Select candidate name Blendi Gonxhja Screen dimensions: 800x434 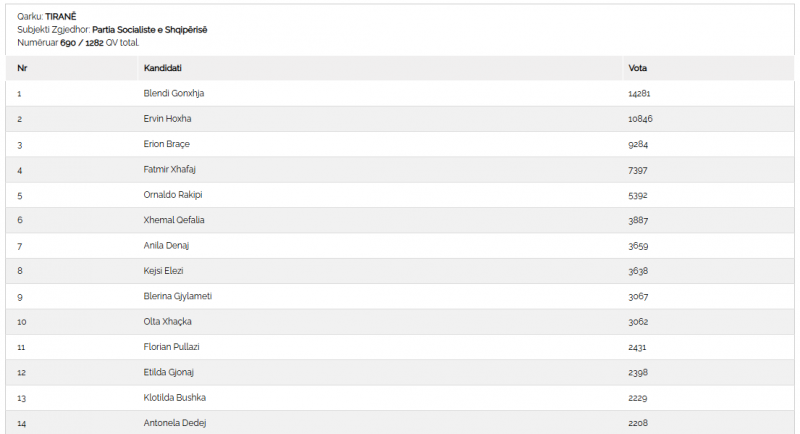(x=174, y=93)
